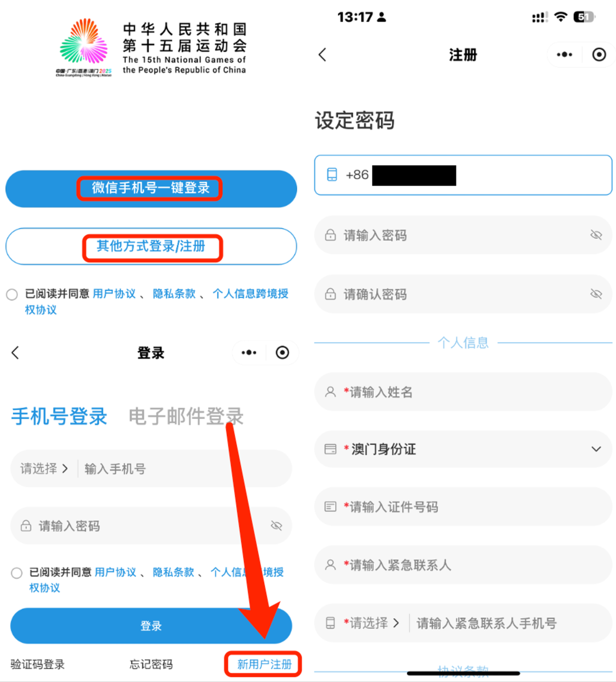Go back from the 注册 page
Screen dimensions: 616x682
click(x=322, y=55)
